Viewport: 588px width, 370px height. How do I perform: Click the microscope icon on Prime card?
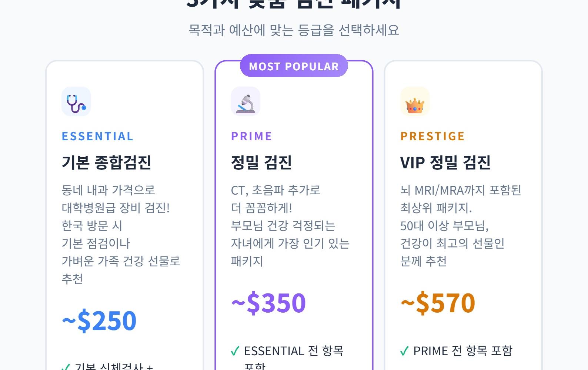point(245,102)
